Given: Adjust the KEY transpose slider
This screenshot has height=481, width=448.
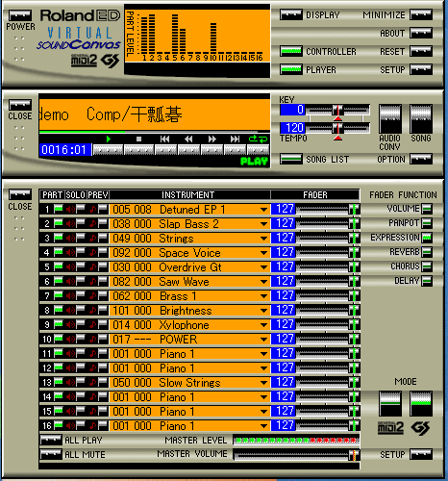Looking at the screenshot, I should [337, 110].
